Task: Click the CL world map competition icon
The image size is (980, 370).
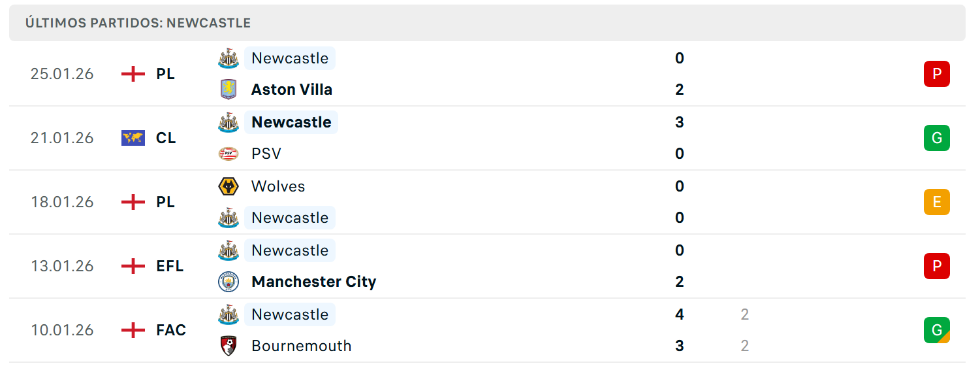Action: tap(133, 138)
